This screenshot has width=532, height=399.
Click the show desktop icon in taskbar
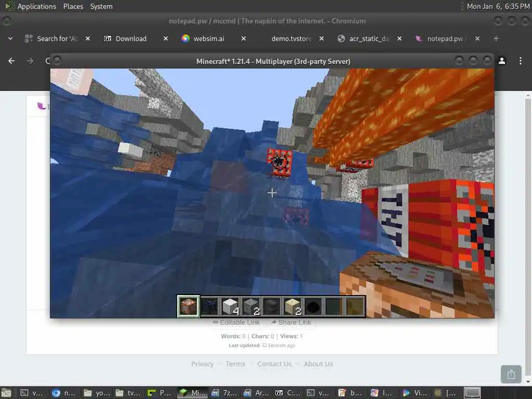pos(6,393)
